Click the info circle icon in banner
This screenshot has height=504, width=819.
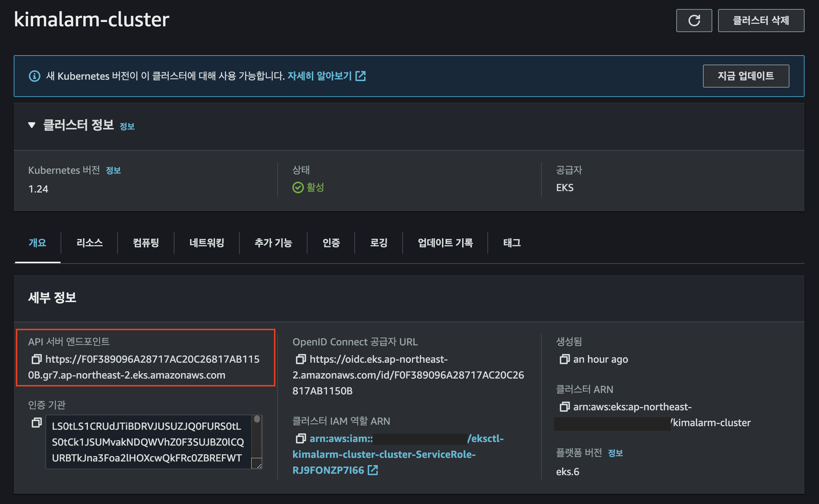point(35,76)
